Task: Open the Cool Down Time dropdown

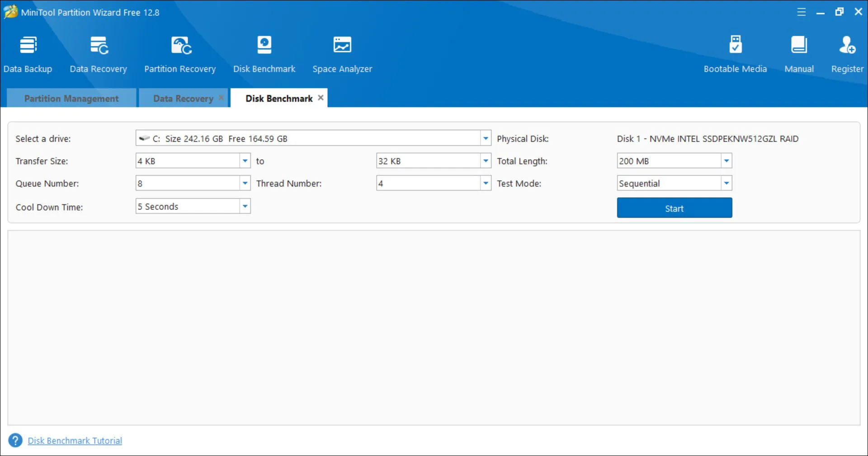Action: point(245,207)
